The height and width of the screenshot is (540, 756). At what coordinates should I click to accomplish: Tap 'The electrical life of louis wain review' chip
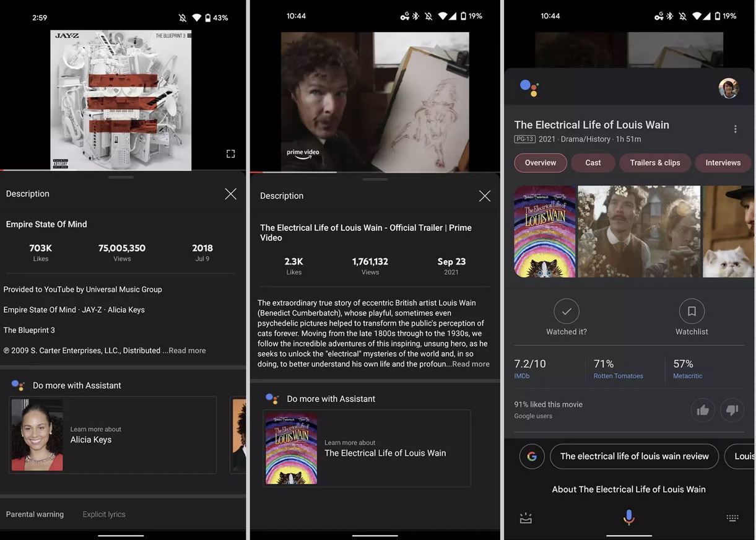point(635,456)
